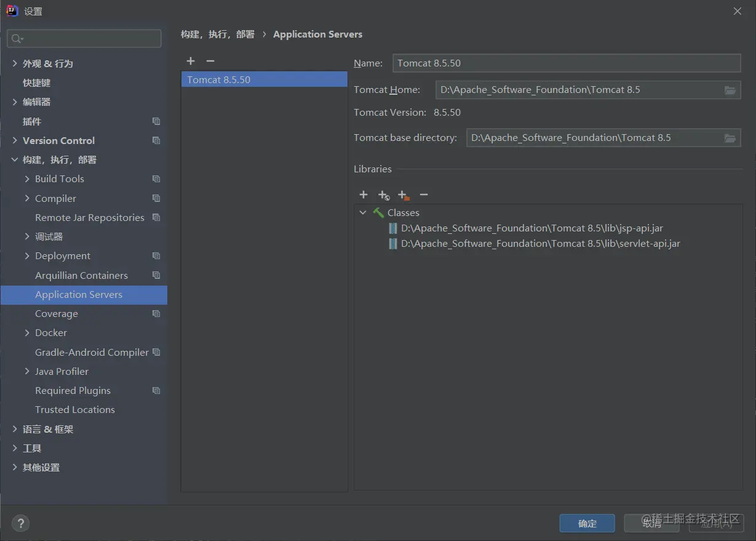The height and width of the screenshot is (541, 756).
Task: Add excluded library with red plus icon
Action: tap(404, 195)
